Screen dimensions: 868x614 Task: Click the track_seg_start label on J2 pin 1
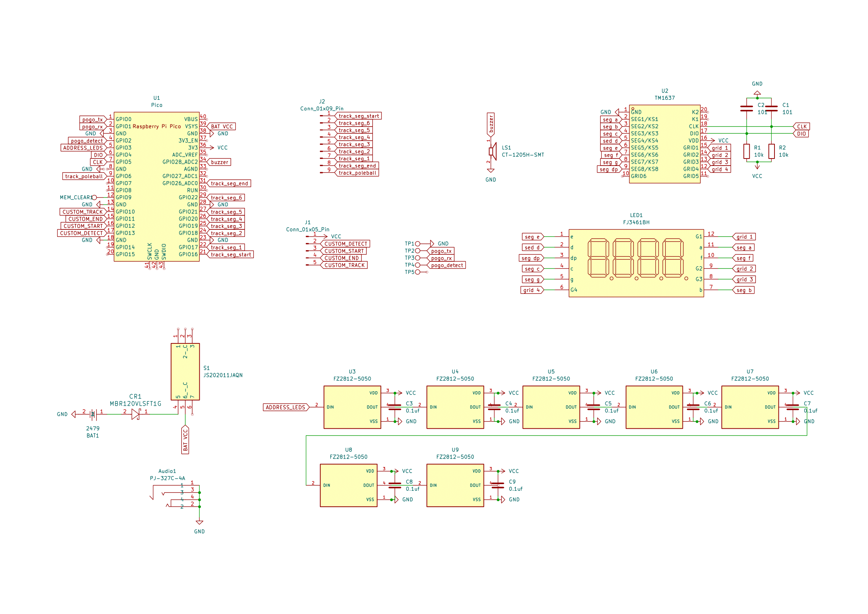point(358,116)
